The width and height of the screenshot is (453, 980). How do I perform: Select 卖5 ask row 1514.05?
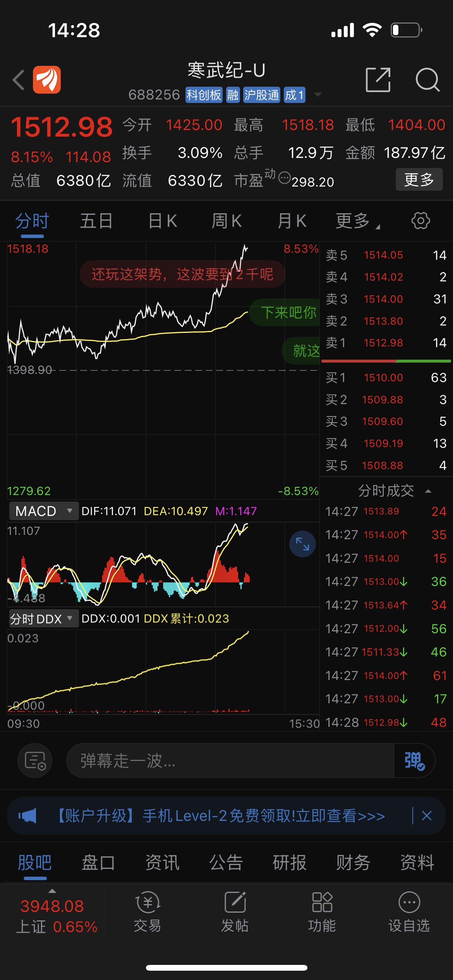[386, 255]
